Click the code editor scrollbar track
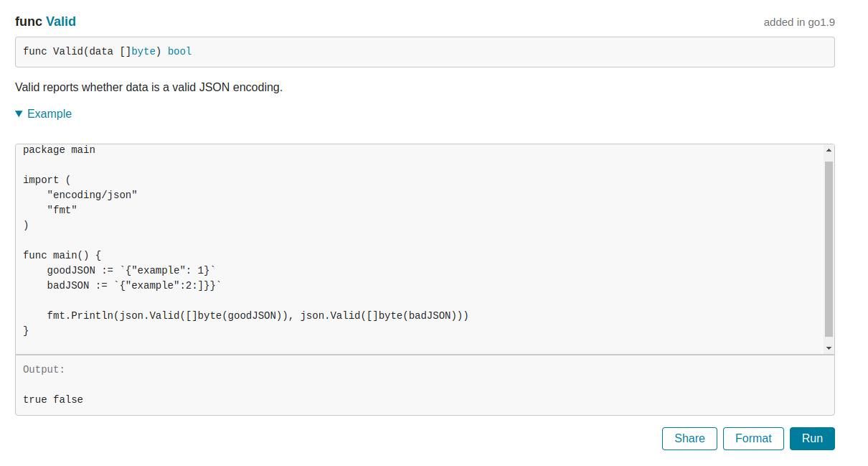The width and height of the screenshot is (868, 466). point(828,251)
